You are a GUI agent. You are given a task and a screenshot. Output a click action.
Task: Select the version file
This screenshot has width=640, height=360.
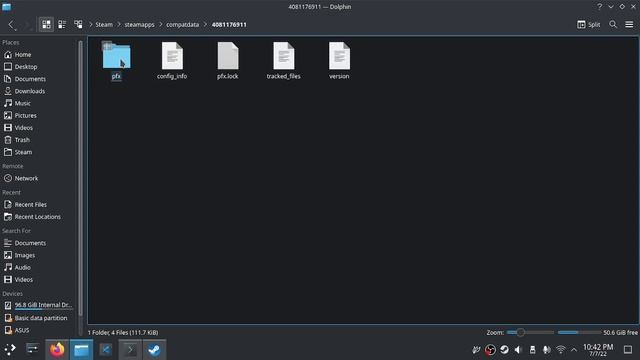point(339,60)
